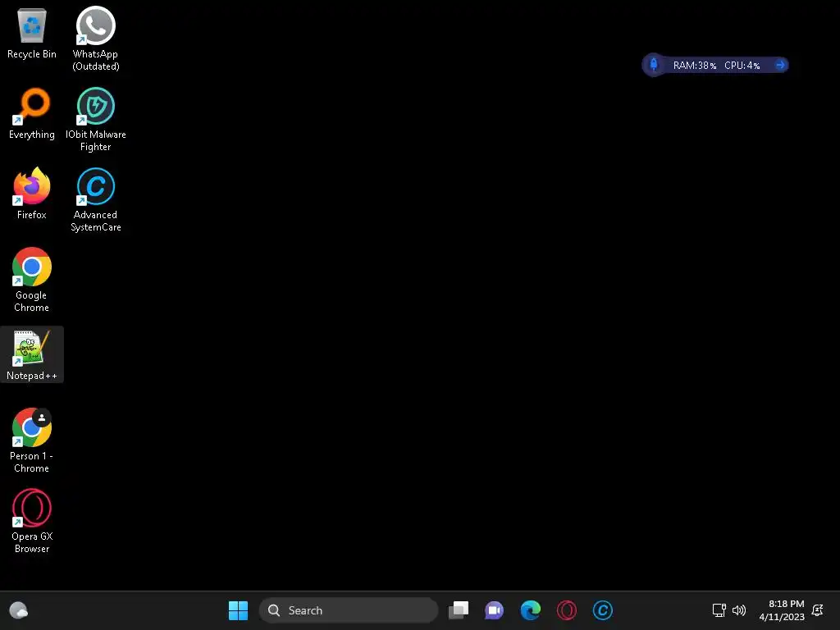Select the Person 1 - Chrome shortcut

click(x=32, y=441)
